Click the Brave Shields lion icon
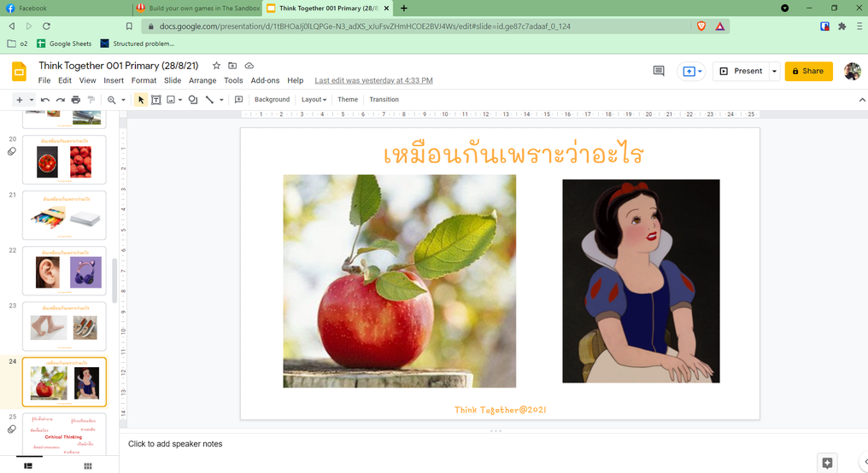This screenshot has height=473, width=868. tap(701, 26)
